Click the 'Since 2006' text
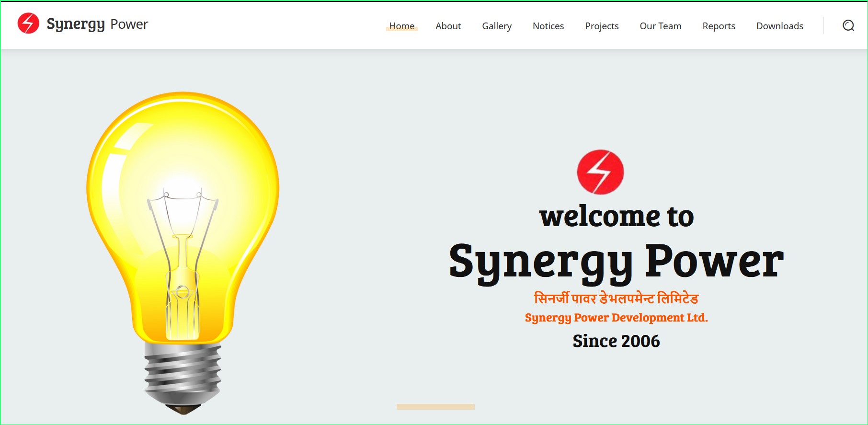 click(x=617, y=341)
